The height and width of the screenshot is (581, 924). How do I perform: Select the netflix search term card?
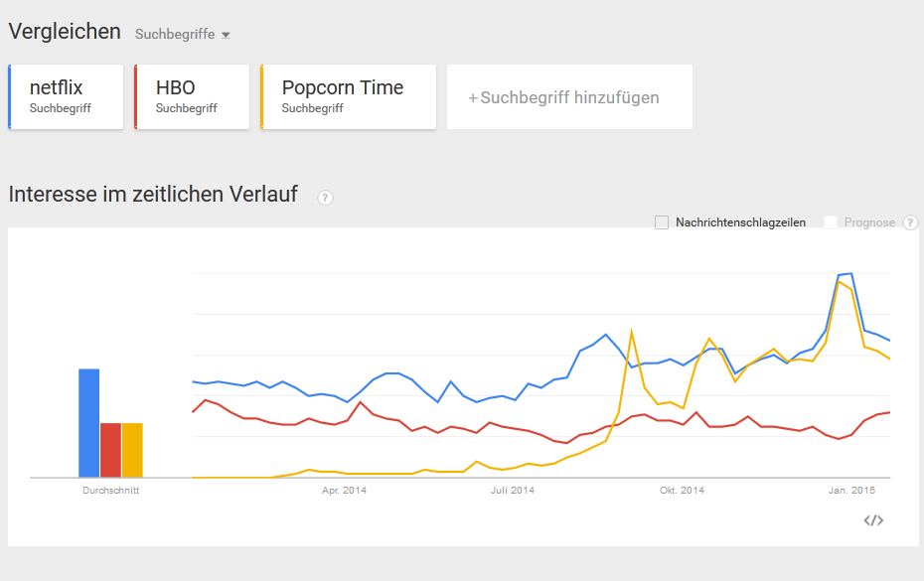[67, 96]
